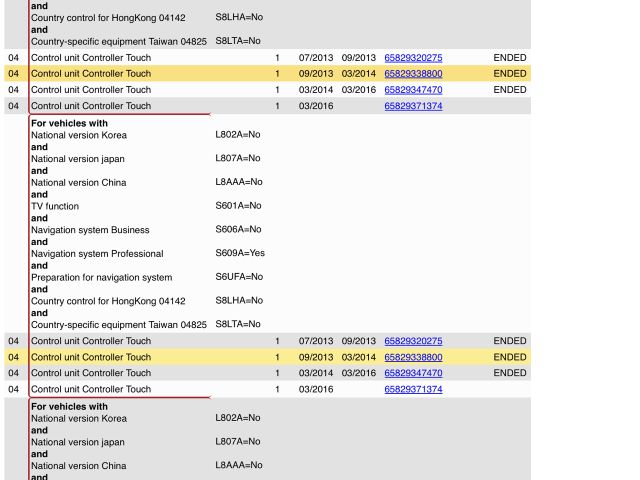640x480 pixels.
Task: Open highlighted part link 65829338800 in first group
Action: point(413,74)
